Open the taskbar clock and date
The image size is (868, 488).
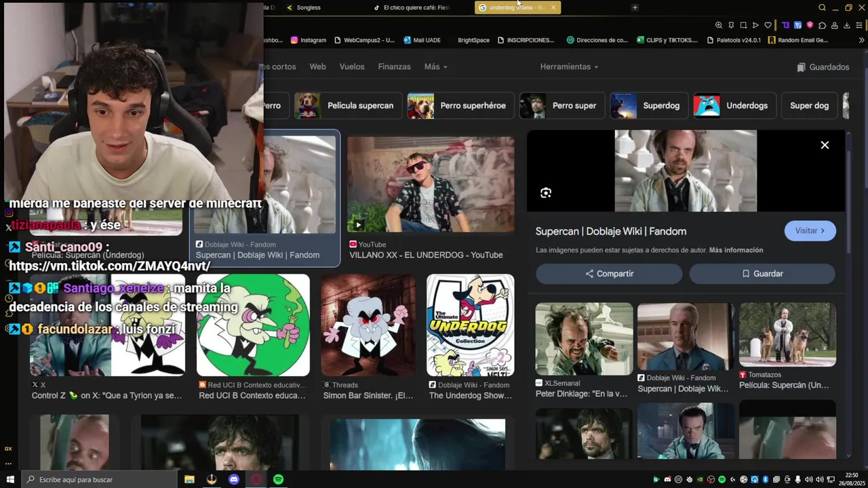pos(852,479)
